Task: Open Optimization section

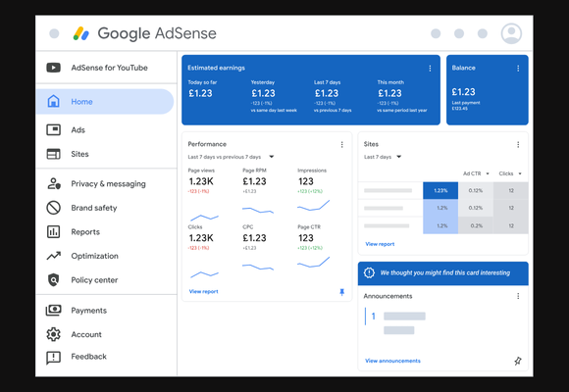Action: 106,256
